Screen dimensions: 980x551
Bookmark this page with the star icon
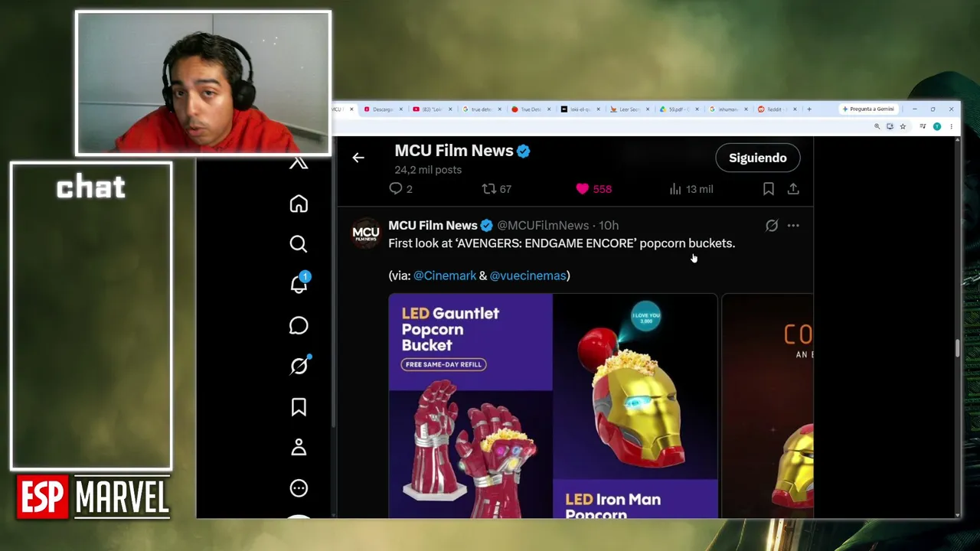click(903, 126)
